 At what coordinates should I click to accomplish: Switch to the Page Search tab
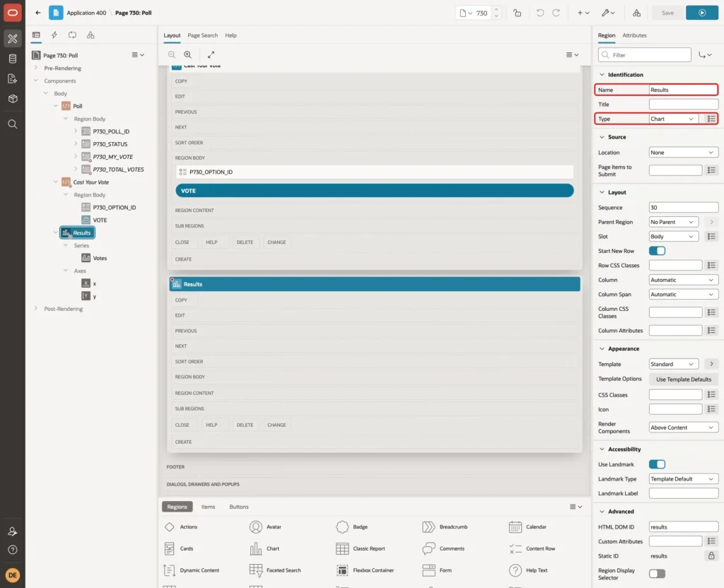click(x=202, y=35)
